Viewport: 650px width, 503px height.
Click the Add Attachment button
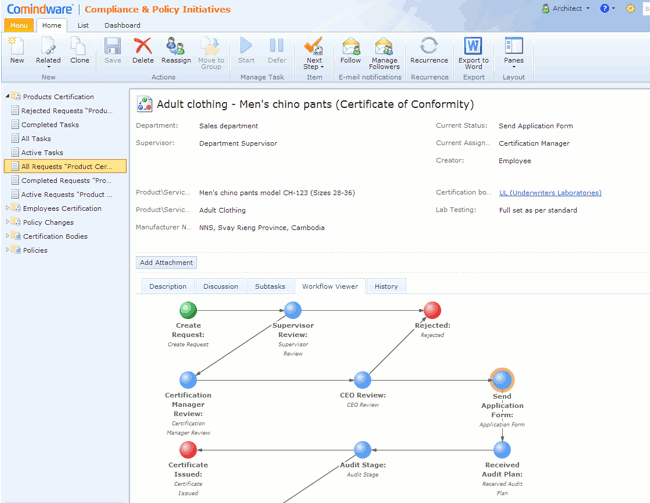[166, 262]
